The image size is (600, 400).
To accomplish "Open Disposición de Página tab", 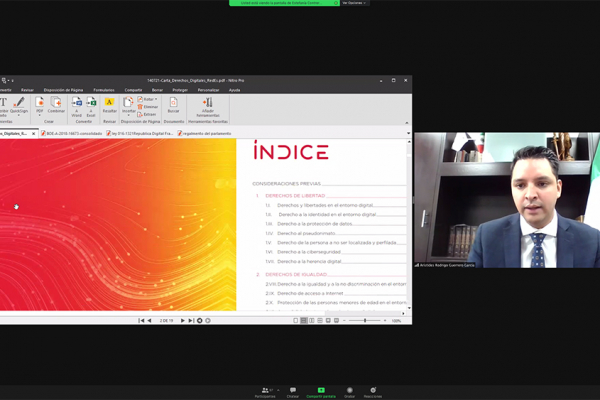I will click(x=63, y=90).
